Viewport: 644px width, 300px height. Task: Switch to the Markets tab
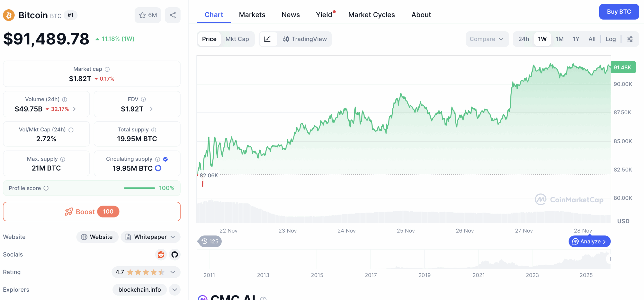[x=252, y=15]
